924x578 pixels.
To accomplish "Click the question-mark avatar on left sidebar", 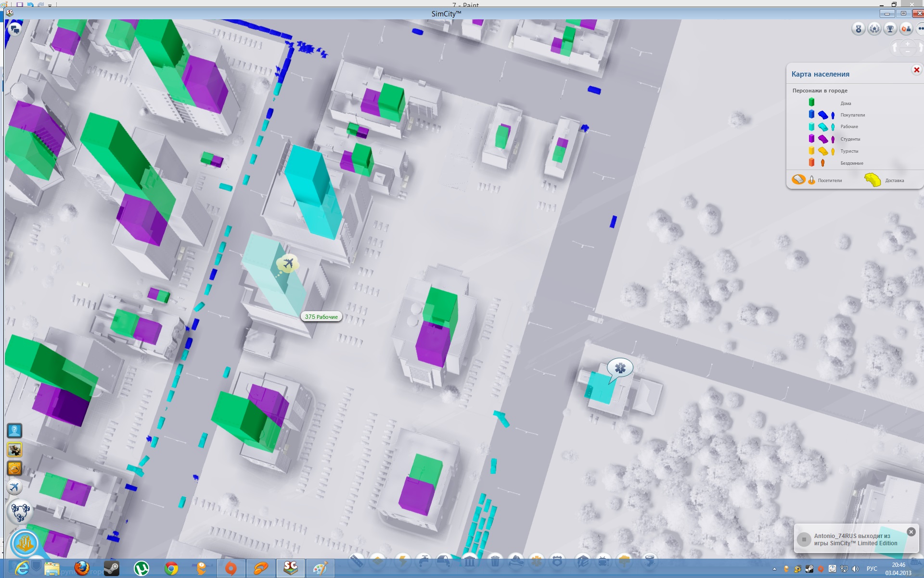I will (14, 431).
